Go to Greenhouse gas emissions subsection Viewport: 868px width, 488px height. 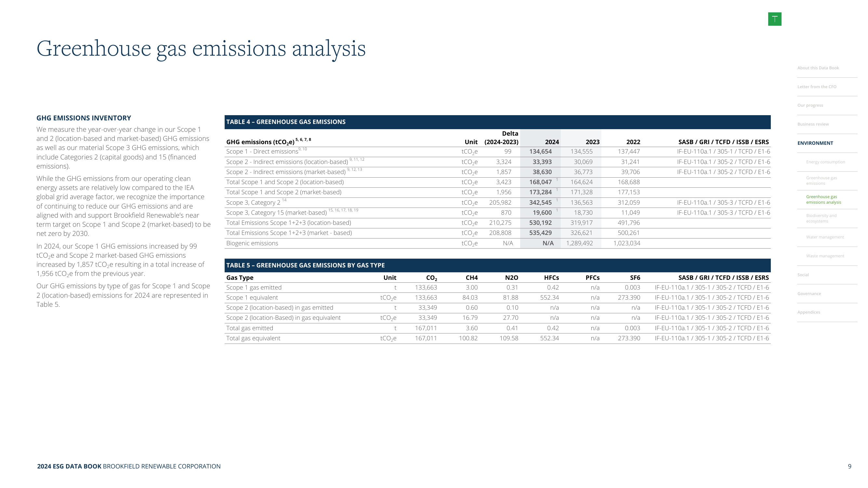tap(821, 181)
